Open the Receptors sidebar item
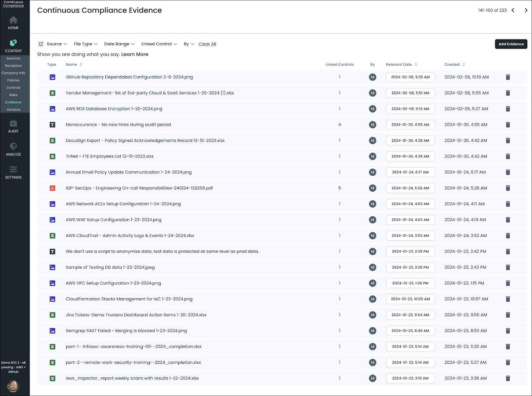Viewport: 532px width, 396px height. point(13,66)
